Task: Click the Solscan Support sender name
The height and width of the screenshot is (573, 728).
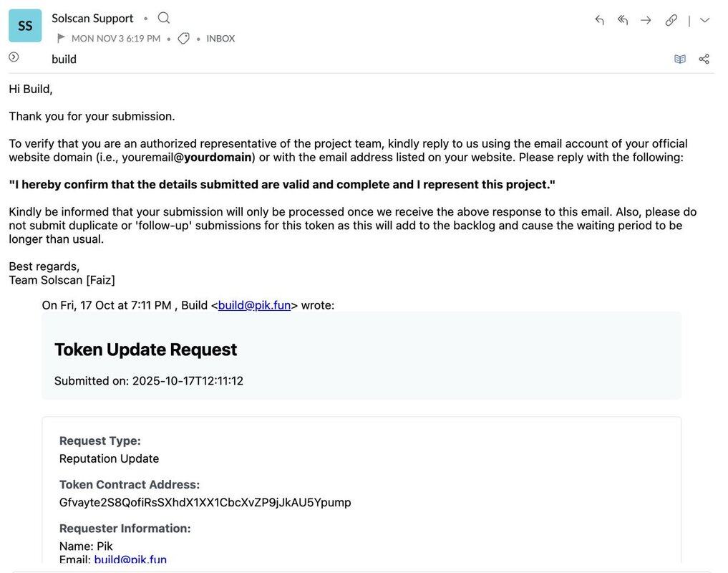Action: point(92,18)
